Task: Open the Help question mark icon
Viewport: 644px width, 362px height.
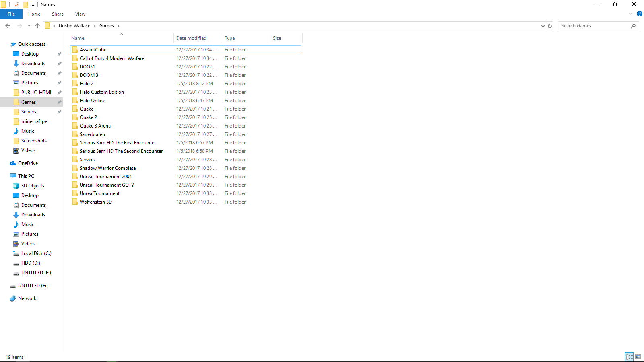Action: point(640,14)
